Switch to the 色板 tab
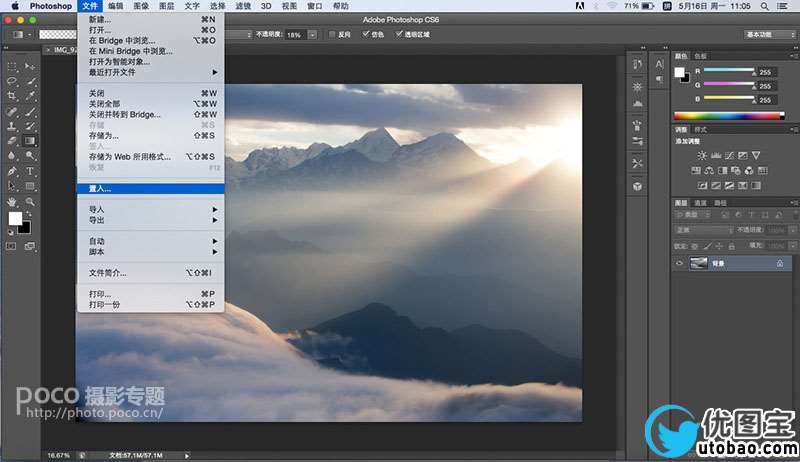Image resolution: width=800 pixels, height=462 pixels. (701, 56)
